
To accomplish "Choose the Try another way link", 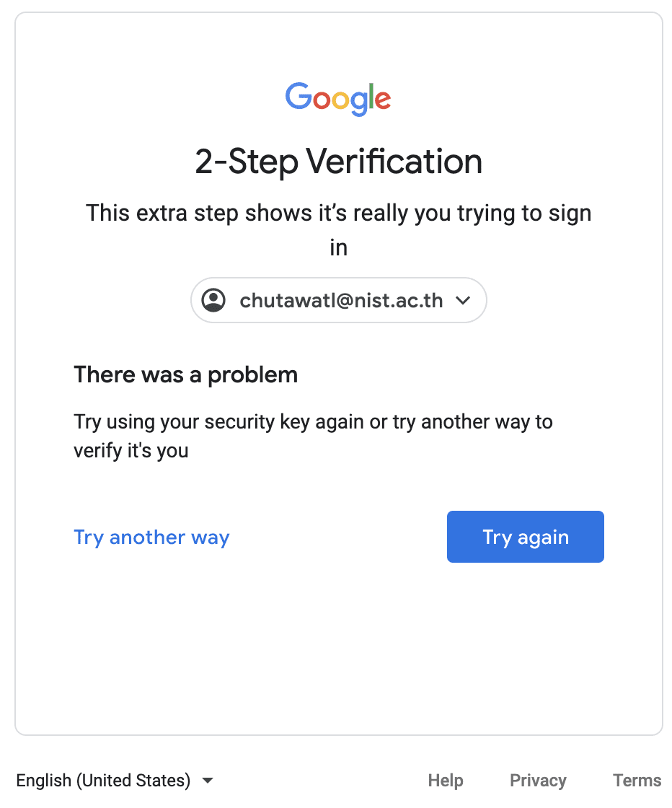I will pos(151,537).
